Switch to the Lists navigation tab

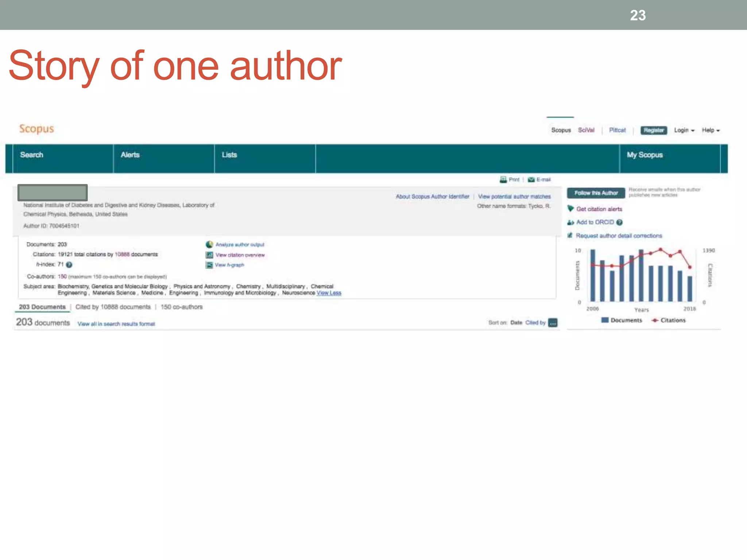265,159
